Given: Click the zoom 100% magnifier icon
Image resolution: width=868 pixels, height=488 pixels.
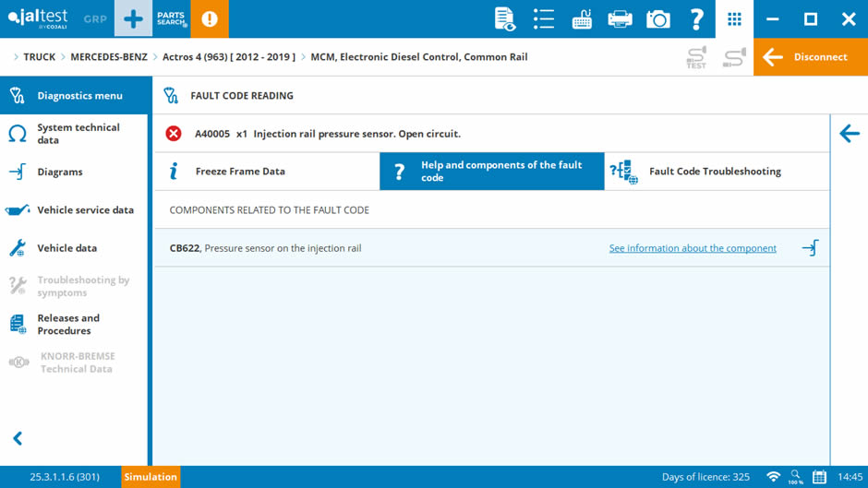Looking at the screenshot, I should (x=795, y=477).
